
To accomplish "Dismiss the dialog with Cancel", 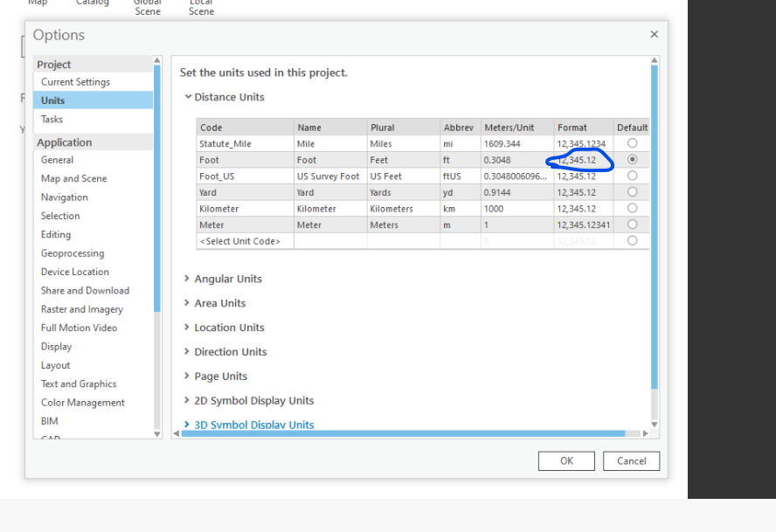I will pos(631,460).
